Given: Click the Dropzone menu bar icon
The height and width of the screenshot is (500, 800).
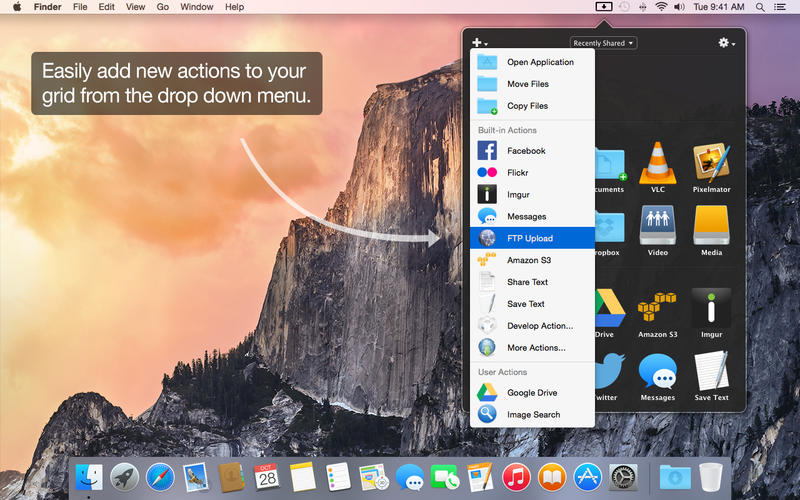Looking at the screenshot, I should 603,7.
